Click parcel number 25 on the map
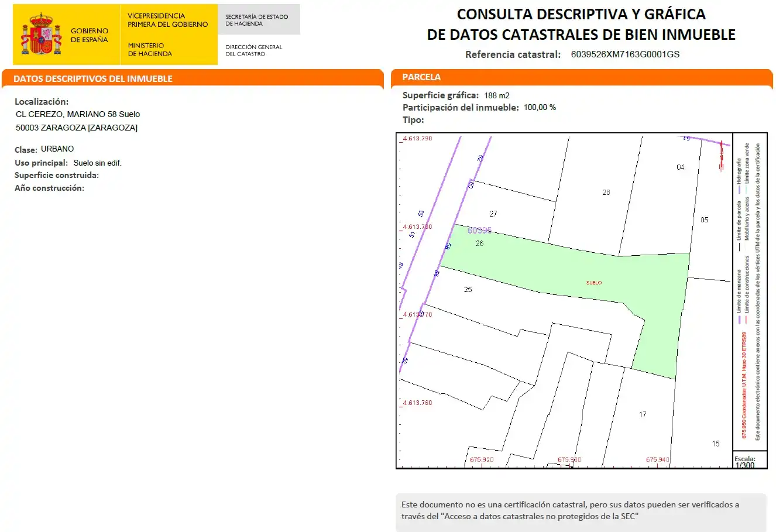The image size is (776, 532). [468, 289]
